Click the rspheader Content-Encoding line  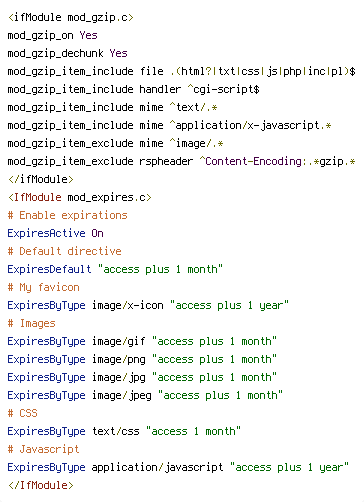tap(181, 161)
